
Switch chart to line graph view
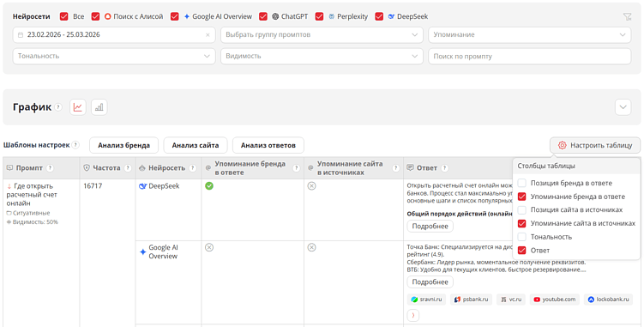click(78, 107)
